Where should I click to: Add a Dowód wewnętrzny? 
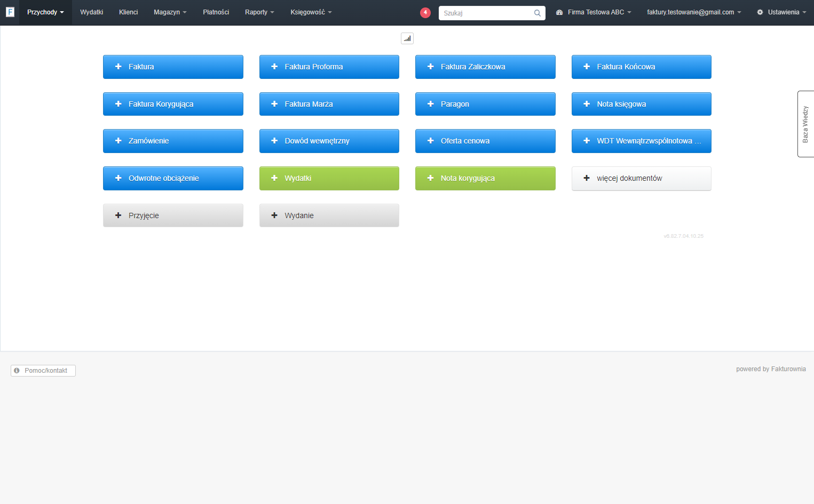coord(329,141)
